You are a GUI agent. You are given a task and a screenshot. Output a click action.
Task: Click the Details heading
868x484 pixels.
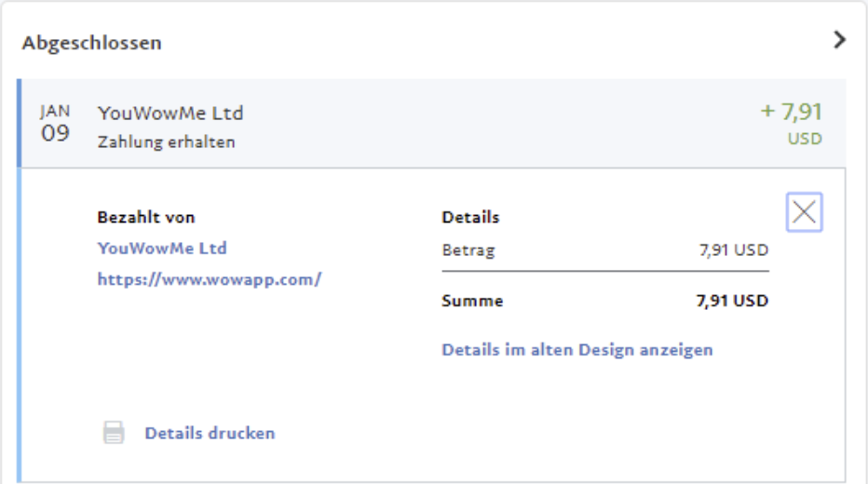pos(470,218)
